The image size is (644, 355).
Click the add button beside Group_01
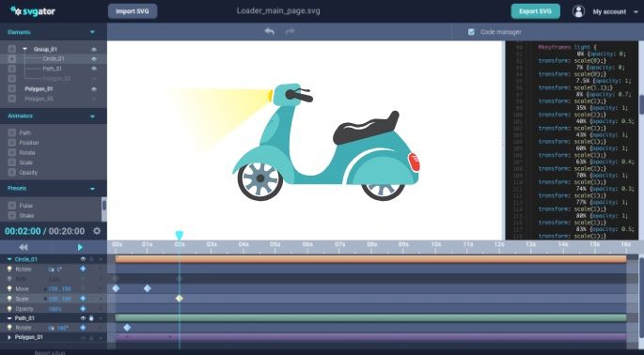click(x=11, y=49)
